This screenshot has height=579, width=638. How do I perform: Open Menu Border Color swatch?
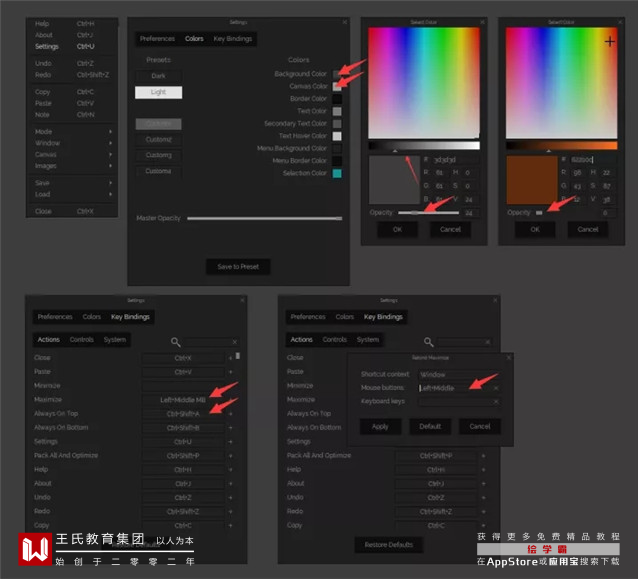point(337,161)
